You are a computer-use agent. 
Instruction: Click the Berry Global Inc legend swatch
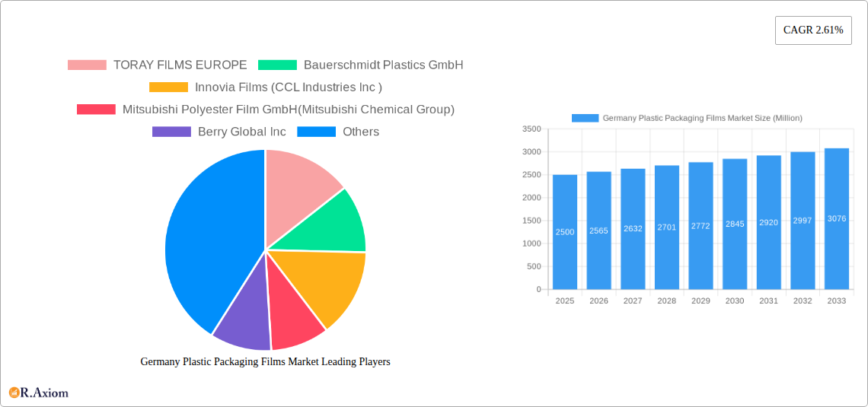[x=171, y=132]
